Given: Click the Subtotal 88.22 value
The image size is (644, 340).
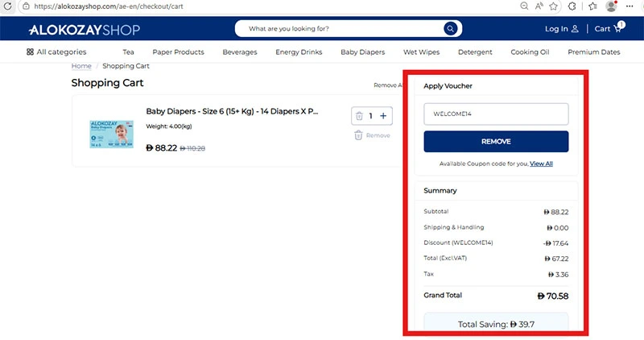Looking at the screenshot, I should (556, 212).
